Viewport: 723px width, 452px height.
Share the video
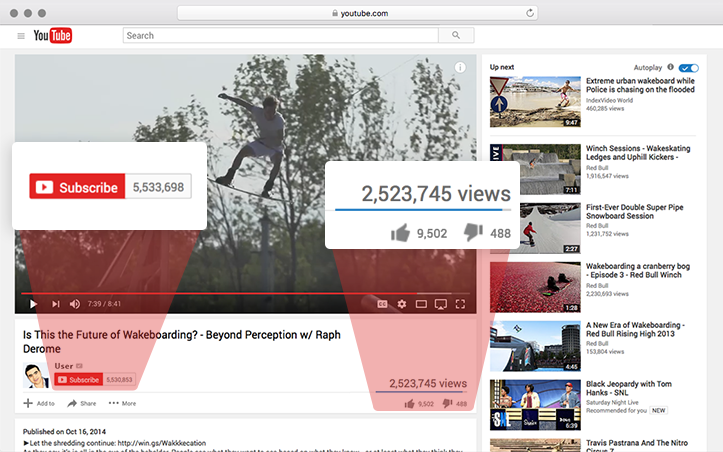82,403
